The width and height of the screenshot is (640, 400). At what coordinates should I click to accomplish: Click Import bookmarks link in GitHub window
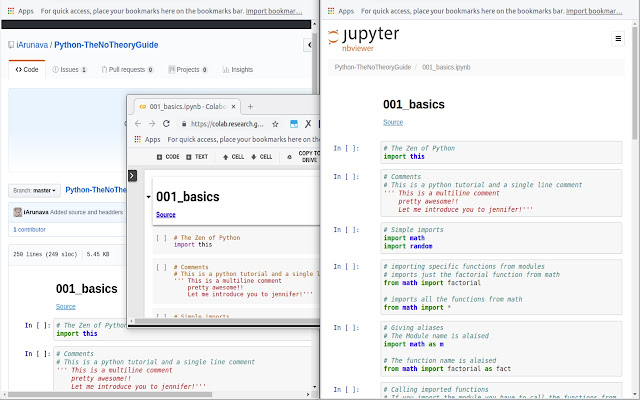tap(274, 11)
